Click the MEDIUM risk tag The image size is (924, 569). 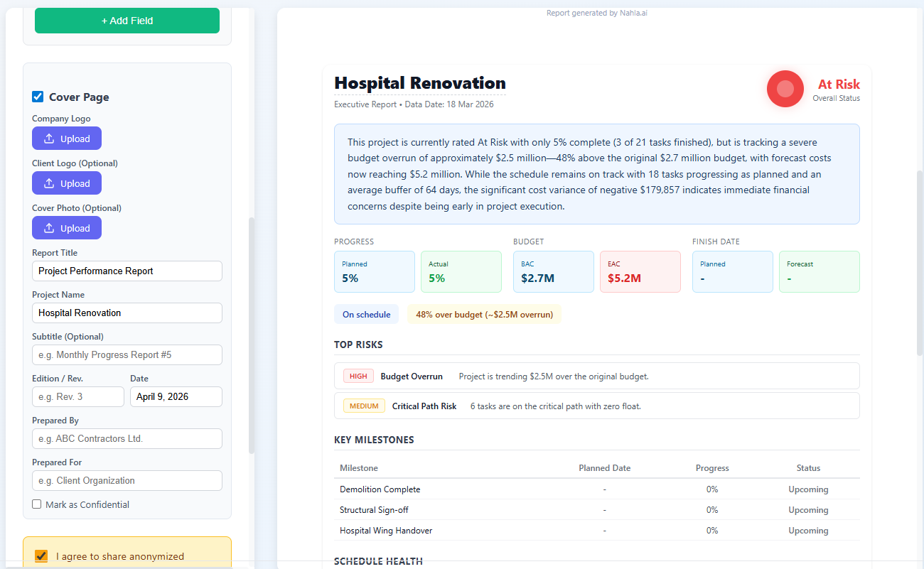point(364,406)
